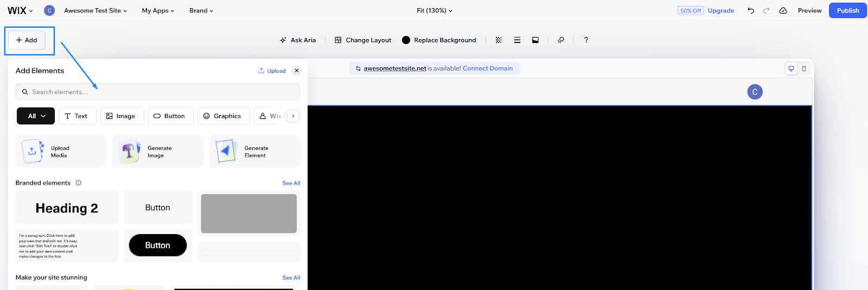Click the undo arrow icon
Screen dimensions: 868x290
[751, 10]
